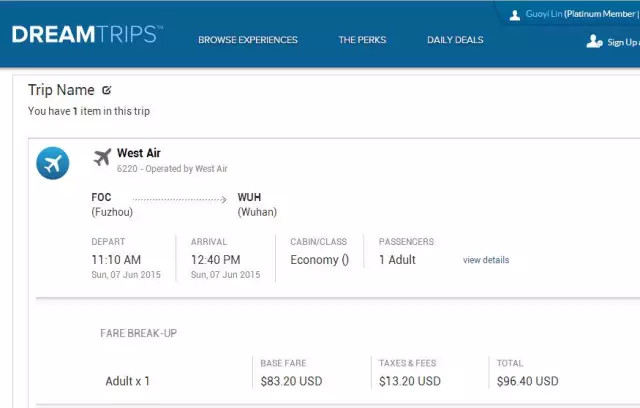The width and height of the screenshot is (640, 408).
Task: Go to Daily Deals
Action: [455, 40]
